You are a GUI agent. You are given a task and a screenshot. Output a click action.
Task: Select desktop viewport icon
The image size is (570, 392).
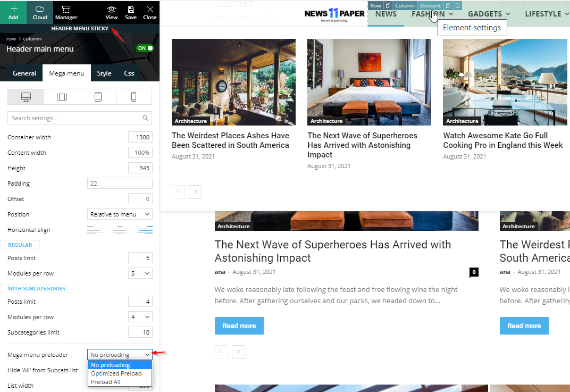(x=26, y=97)
